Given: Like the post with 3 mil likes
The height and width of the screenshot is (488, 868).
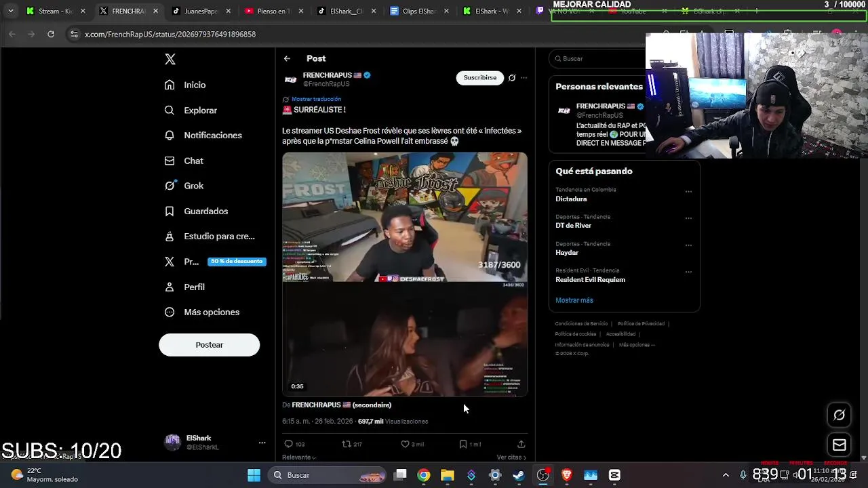Looking at the screenshot, I should pos(412,444).
